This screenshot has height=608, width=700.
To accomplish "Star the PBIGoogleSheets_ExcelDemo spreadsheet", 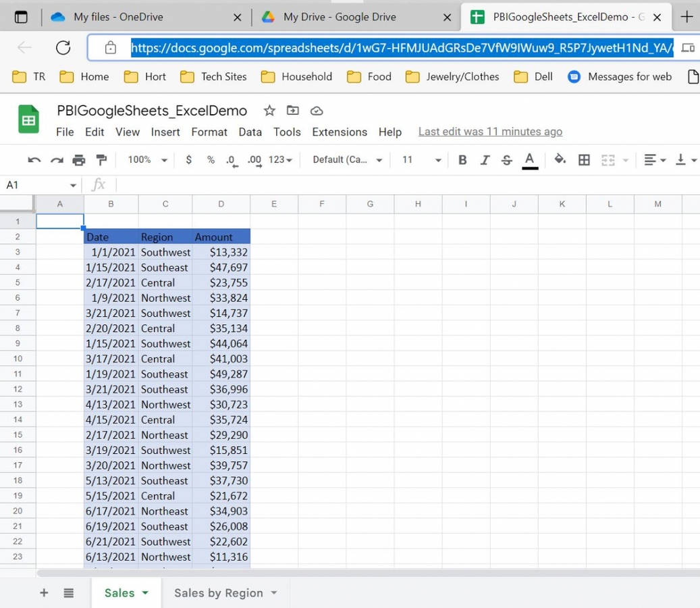I will [269, 110].
